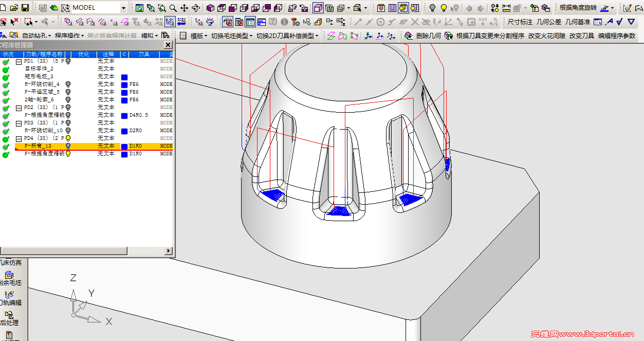
Task: Click the Open file folder icon
Action: click(14, 8)
